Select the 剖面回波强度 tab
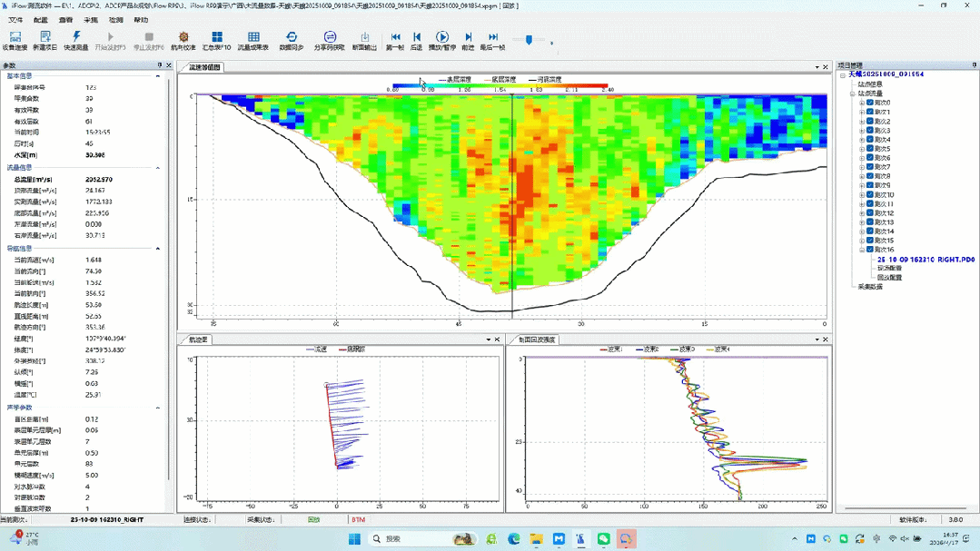This screenshot has width=980, height=551. pos(536,339)
